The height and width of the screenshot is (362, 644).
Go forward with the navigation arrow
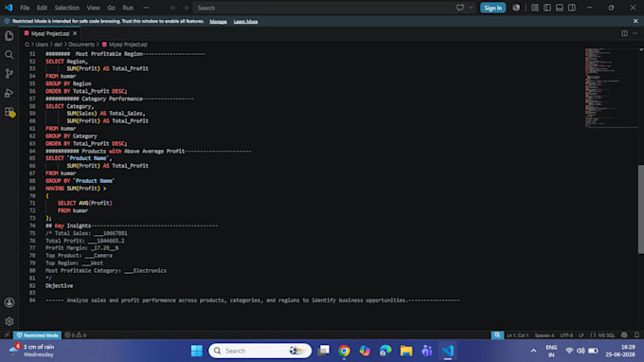[186, 8]
